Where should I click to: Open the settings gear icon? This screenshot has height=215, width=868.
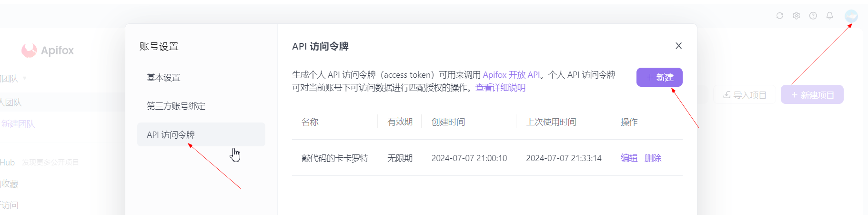pyautogui.click(x=796, y=16)
